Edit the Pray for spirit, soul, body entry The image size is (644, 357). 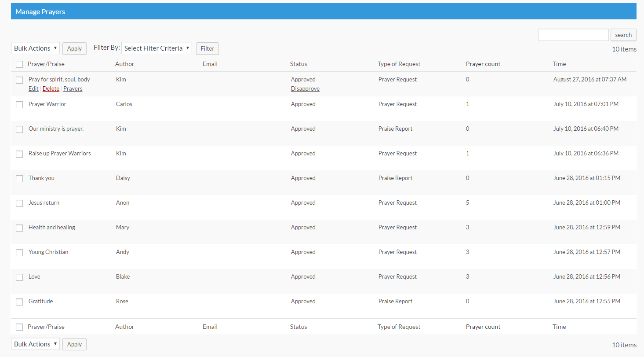[x=33, y=89]
